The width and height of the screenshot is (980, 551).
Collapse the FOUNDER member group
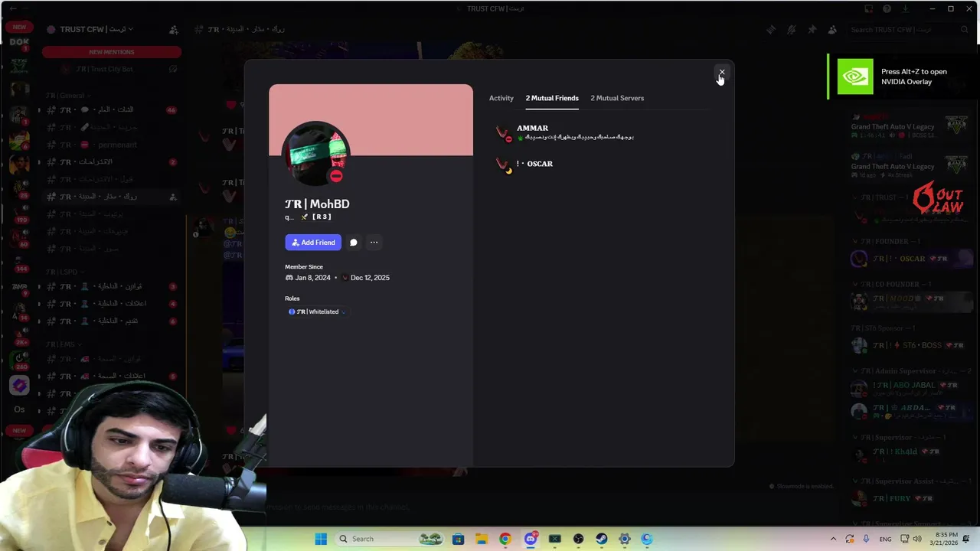tap(887, 241)
